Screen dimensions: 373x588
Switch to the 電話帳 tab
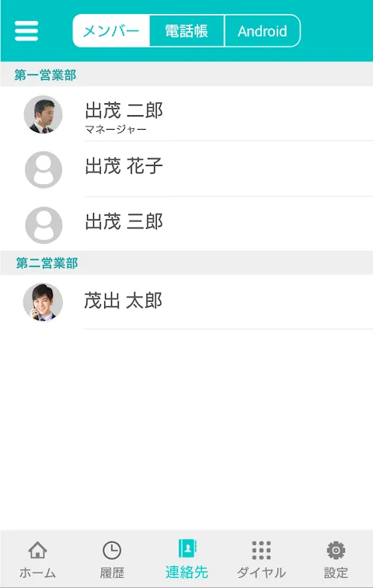click(186, 31)
